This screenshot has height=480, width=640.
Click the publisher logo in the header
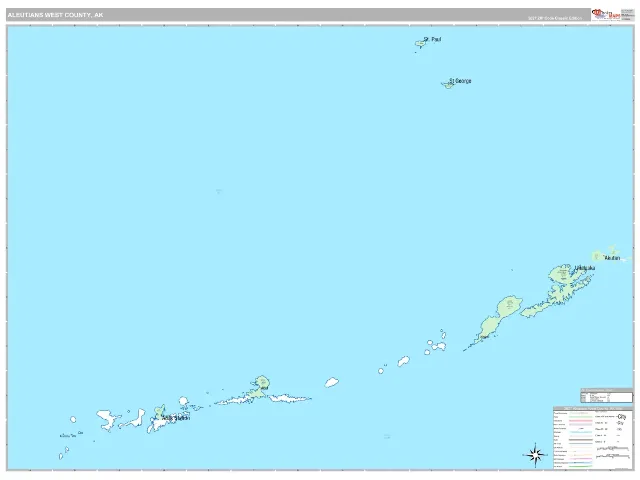(x=606, y=15)
